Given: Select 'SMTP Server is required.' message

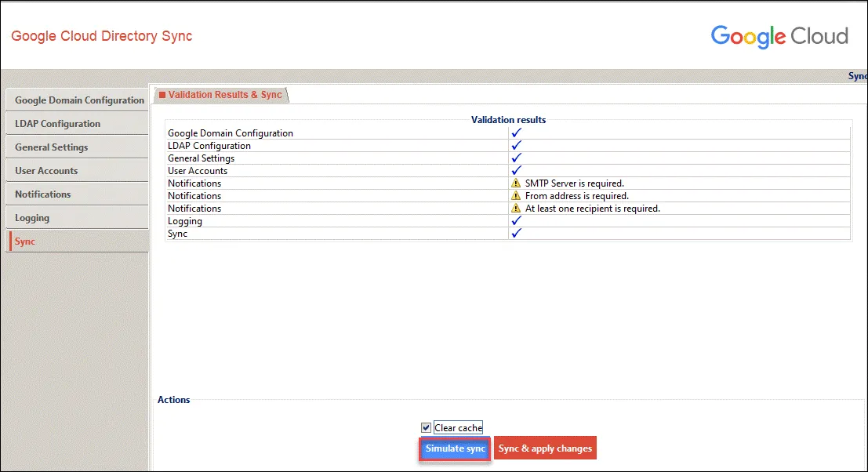Looking at the screenshot, I should click(575, 183).
